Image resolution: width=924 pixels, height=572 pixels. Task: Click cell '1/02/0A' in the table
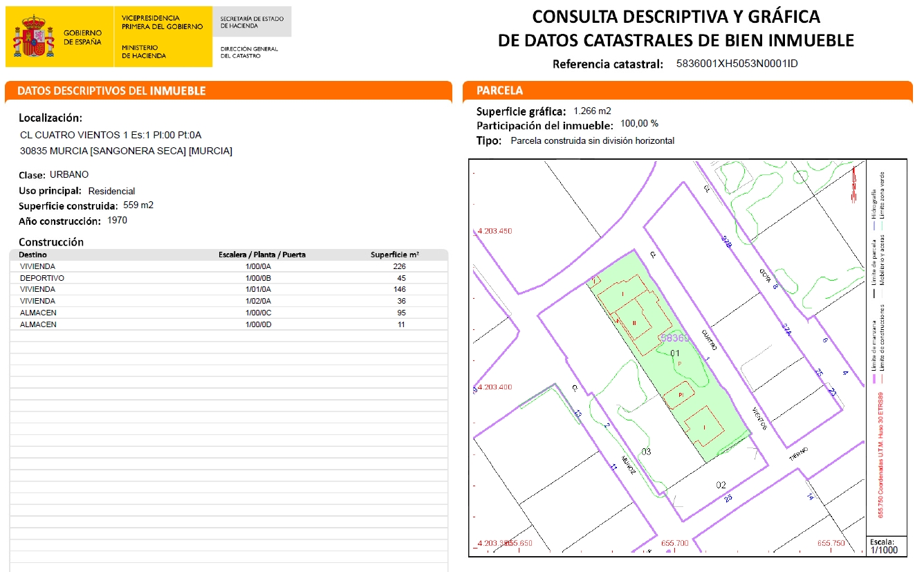tap(259, 301)
